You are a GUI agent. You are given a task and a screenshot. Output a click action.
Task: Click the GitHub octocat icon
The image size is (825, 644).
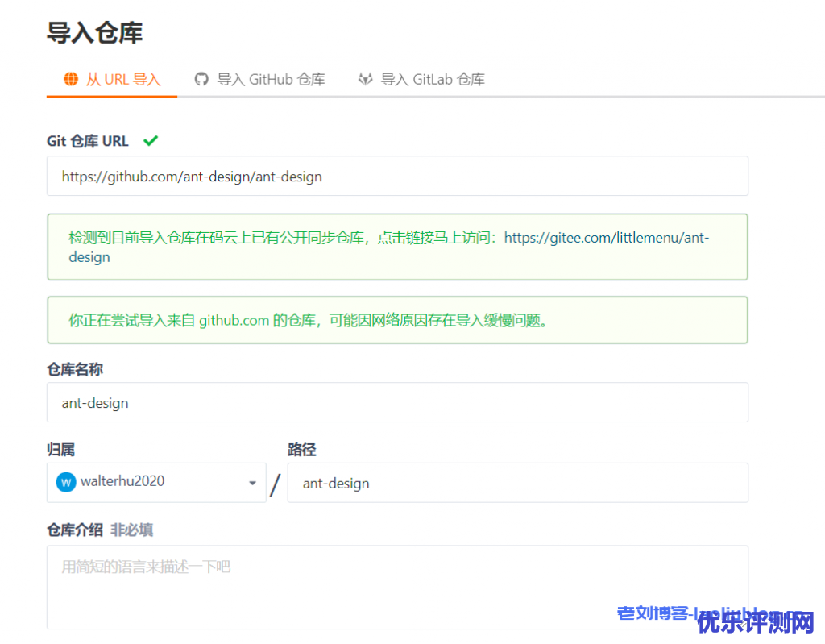(x=201, y=79)
